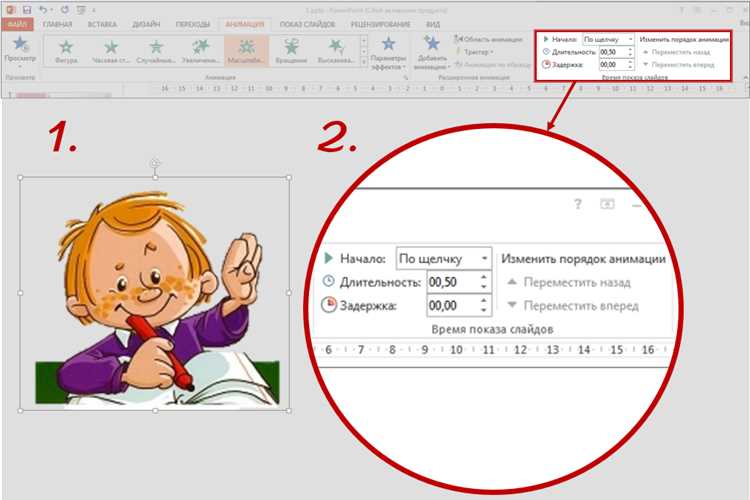Click the Redo icon in quick access toolbar
This screenshot has width=750, height=500.
[65, 10]
